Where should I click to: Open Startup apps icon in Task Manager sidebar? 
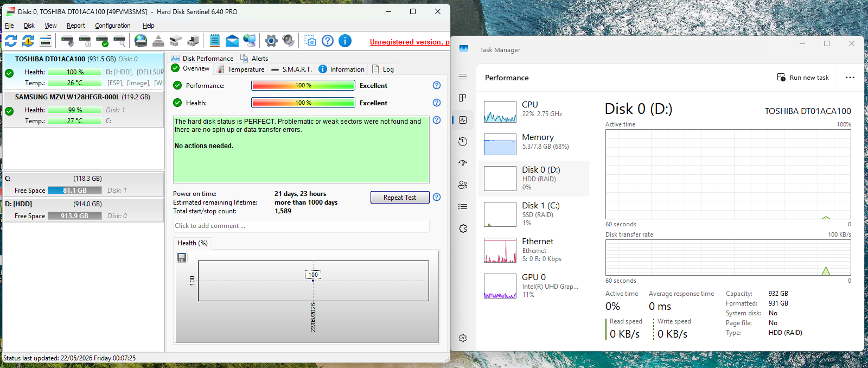click(463, 163)
